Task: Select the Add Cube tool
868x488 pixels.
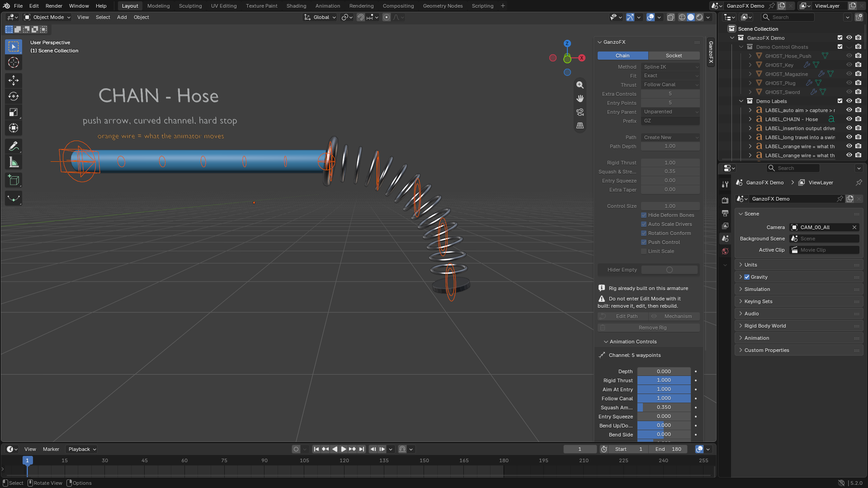Action: click(14, 180)
